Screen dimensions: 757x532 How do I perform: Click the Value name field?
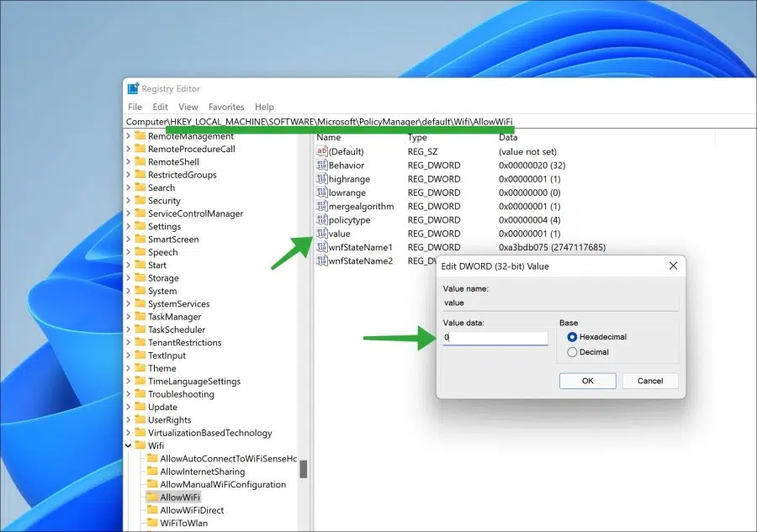click(560, 303)
